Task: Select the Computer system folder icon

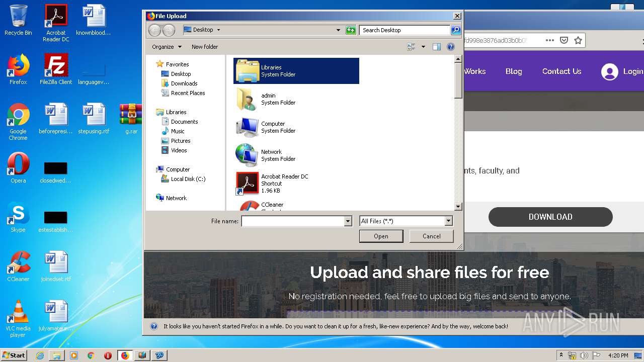Action: (x=247, y=127)
